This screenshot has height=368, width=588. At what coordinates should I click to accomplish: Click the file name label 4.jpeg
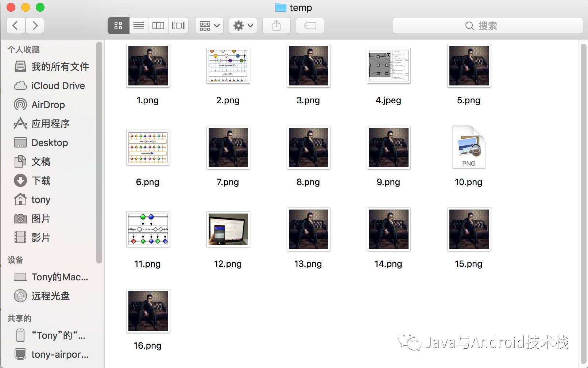[x=388, y=100]
